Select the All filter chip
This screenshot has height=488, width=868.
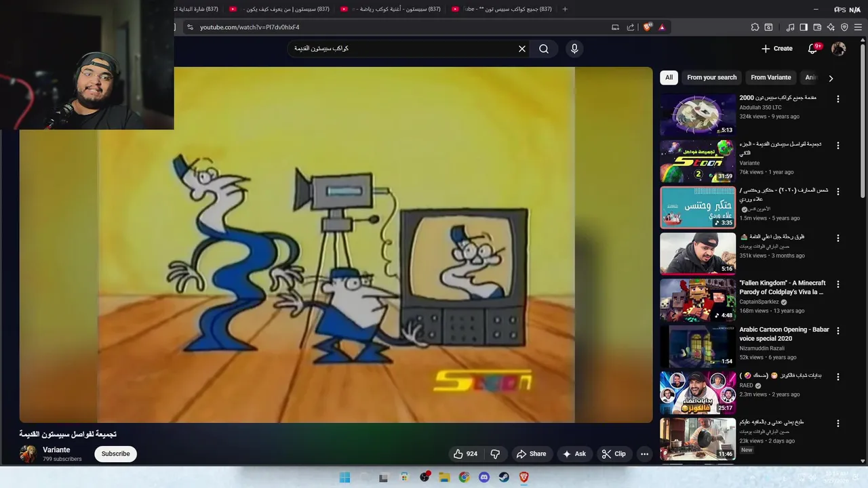coord(669,77)
